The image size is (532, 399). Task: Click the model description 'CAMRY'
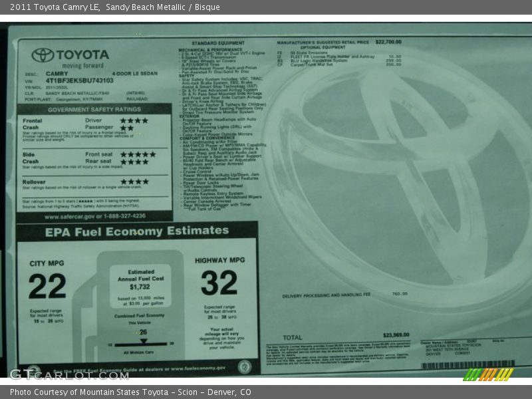tap(57, 74)
